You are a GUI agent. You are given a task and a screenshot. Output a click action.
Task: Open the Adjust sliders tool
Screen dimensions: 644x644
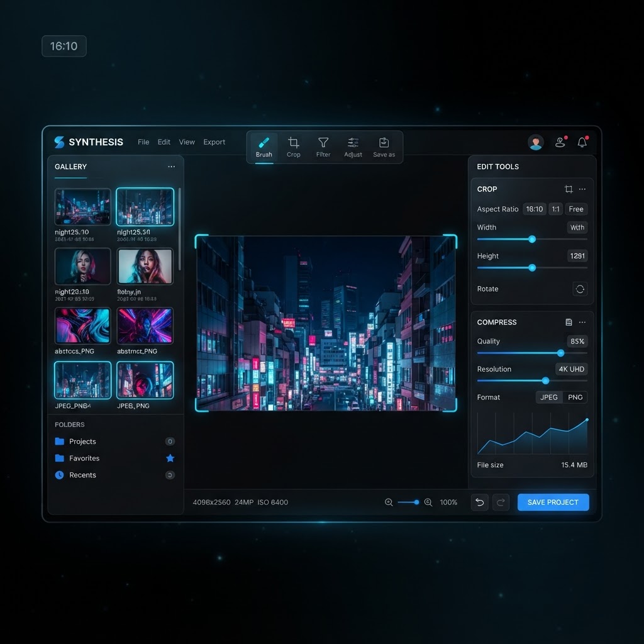click(x=353, y=147)
